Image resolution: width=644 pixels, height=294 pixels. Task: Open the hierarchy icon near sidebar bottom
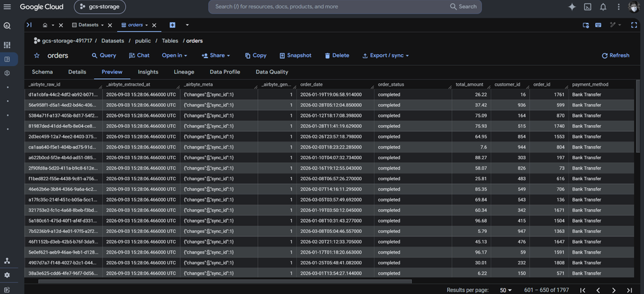pos(7,261)
